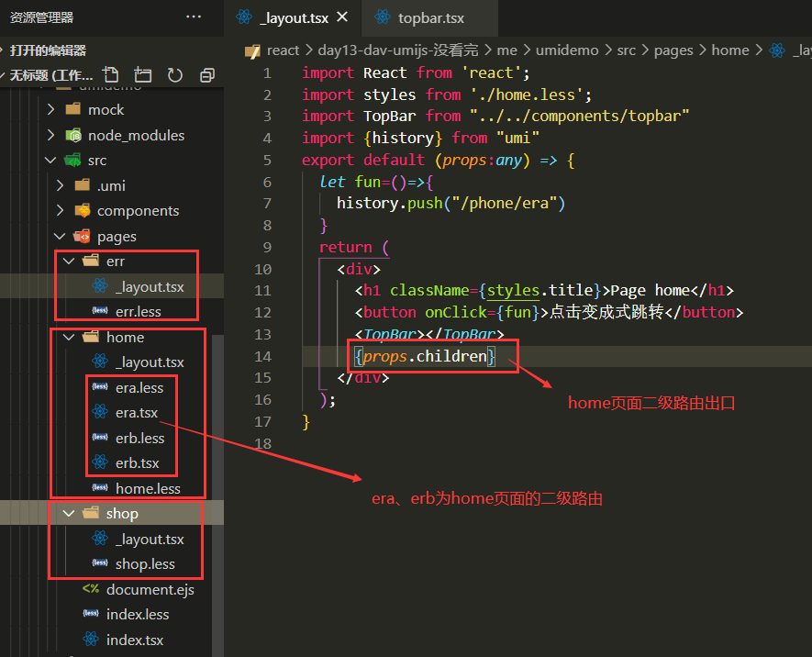
Task: Click the document.ejs file type icon
Action: click(x=91, y=589)
